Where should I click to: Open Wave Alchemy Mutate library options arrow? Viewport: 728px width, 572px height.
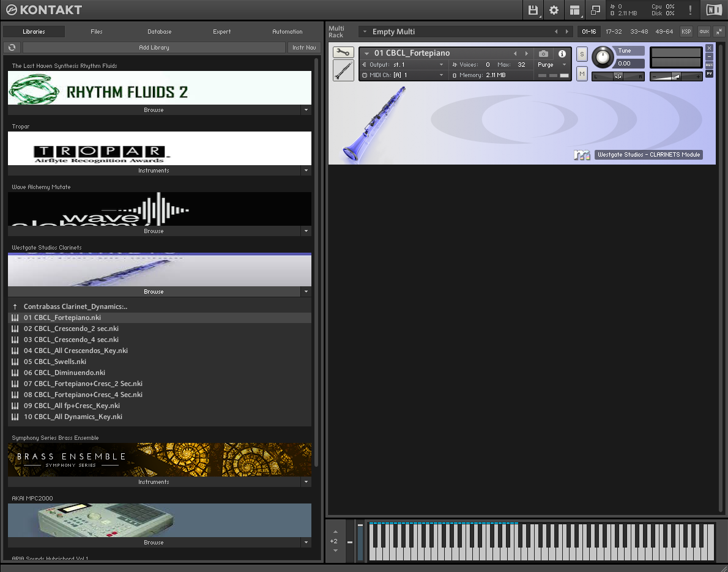[306, 231]
